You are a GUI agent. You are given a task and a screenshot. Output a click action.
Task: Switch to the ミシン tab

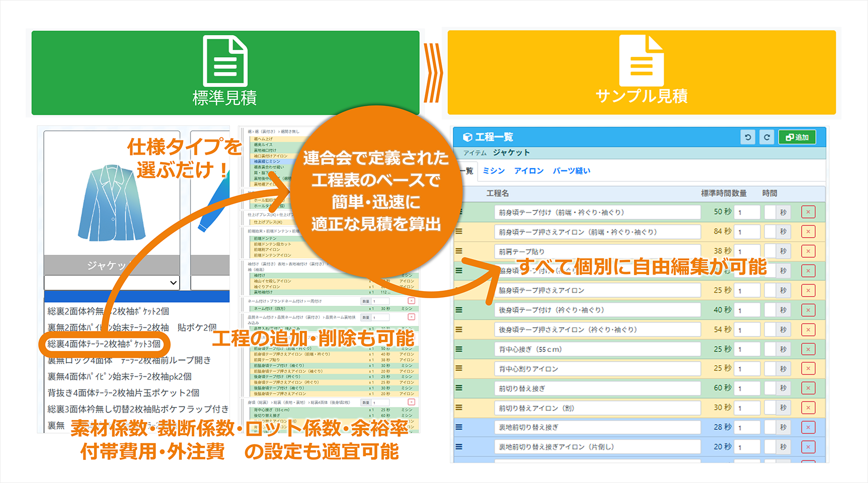pos(493,171)
